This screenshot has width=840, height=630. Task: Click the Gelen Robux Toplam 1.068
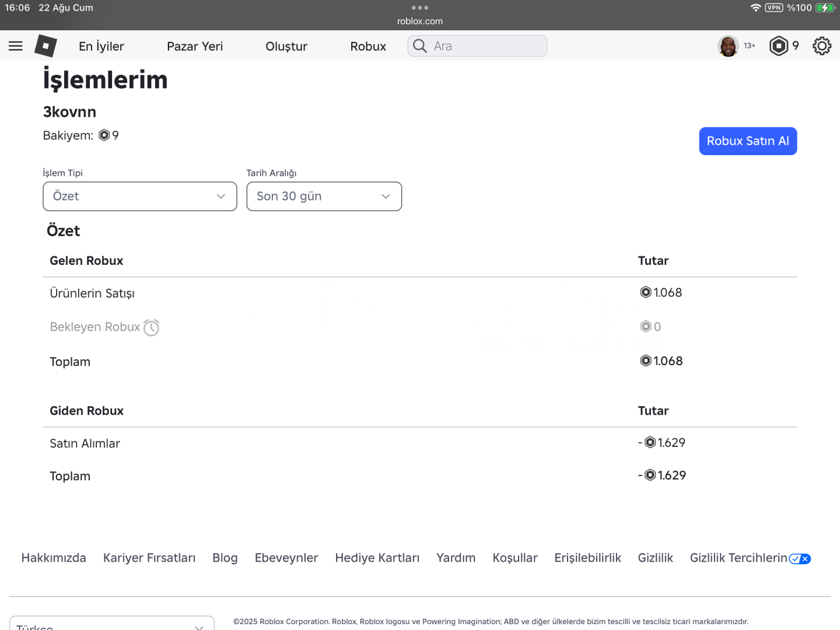(661, 361)
